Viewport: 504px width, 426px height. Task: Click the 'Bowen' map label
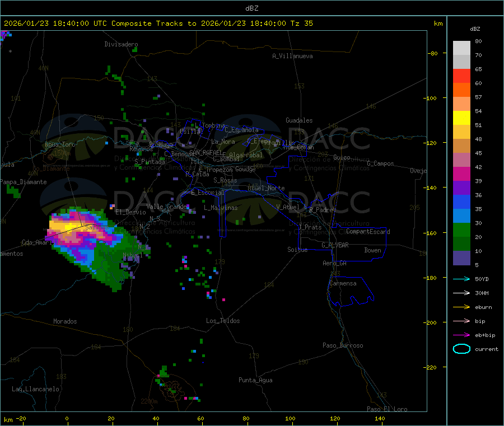372,250
